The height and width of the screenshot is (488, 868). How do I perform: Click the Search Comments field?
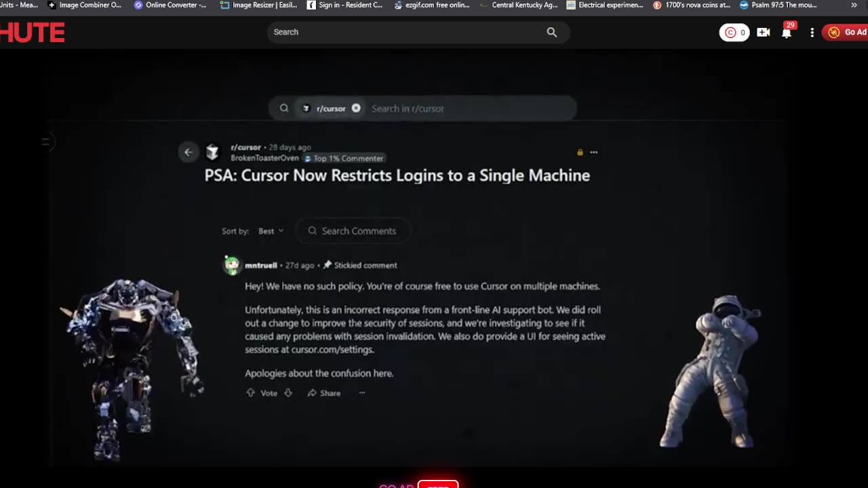point(353,231)
